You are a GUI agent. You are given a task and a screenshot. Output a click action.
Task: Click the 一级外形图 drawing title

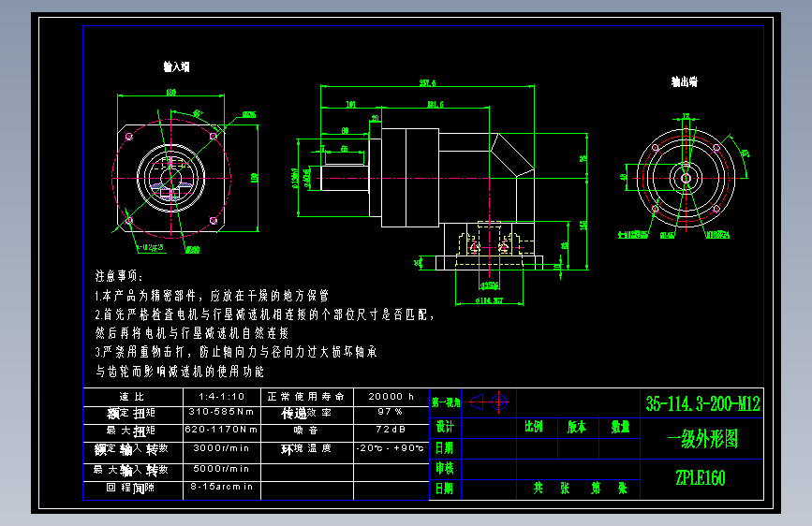702,439
